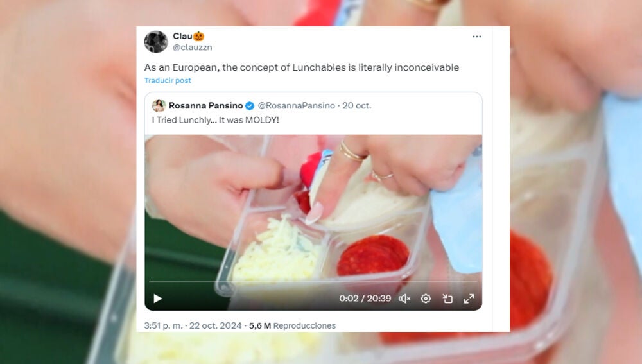Click the 5,6 M Reproducciones count
This screenshot has height=364, width=642.
[x=292, y=325]
